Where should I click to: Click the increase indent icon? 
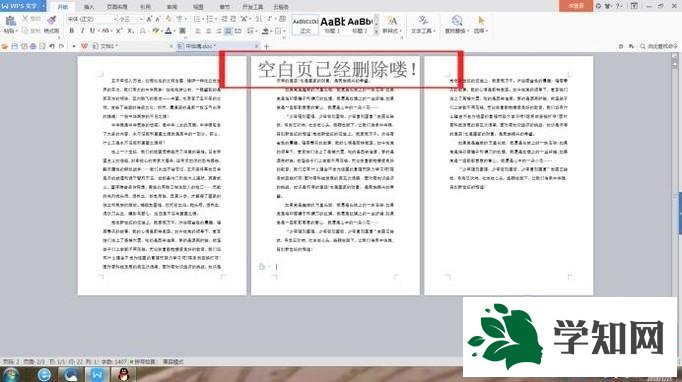coord(234,19)
